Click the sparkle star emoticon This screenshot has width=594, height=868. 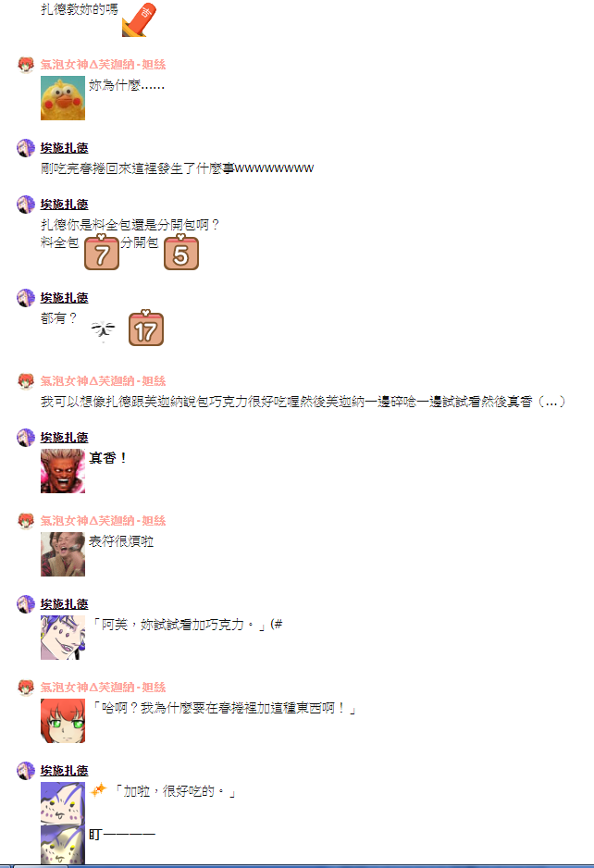tap(99, 789)
